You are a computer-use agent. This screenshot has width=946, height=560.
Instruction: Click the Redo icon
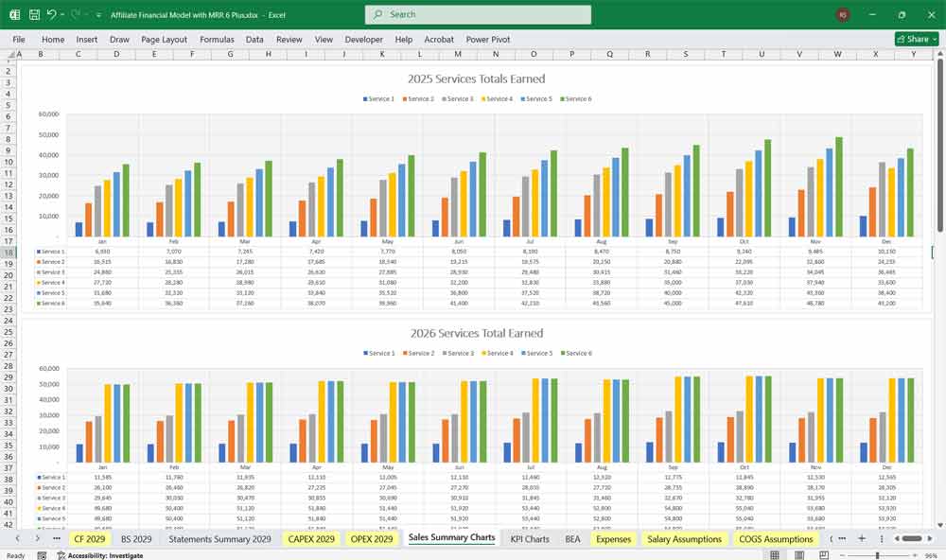point(76,15)
